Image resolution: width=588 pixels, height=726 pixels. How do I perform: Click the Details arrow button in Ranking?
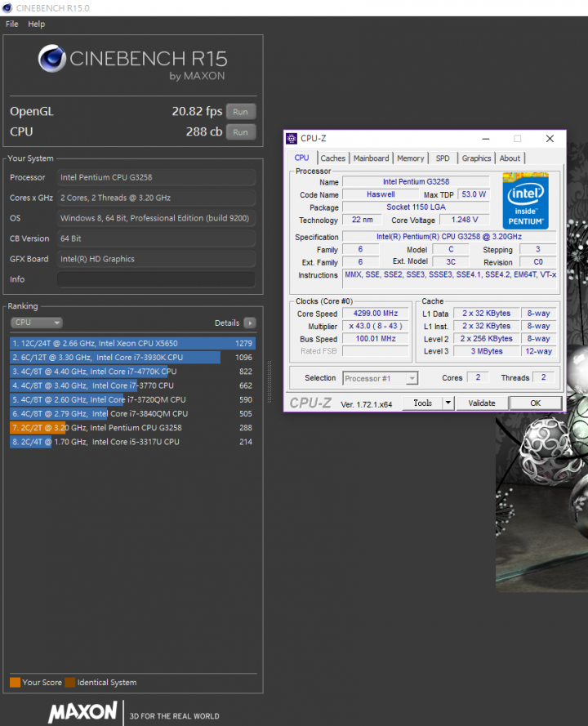tap(250, 323)
